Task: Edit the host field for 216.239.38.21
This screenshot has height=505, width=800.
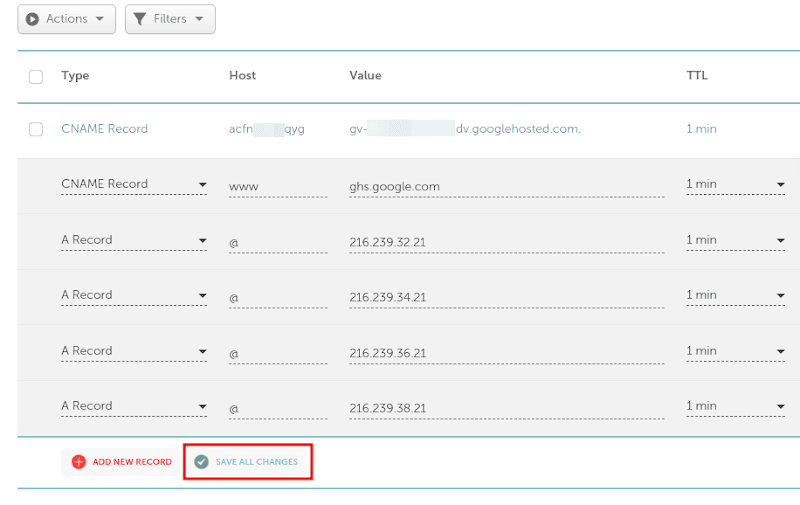Action: [x=278, y=409]
